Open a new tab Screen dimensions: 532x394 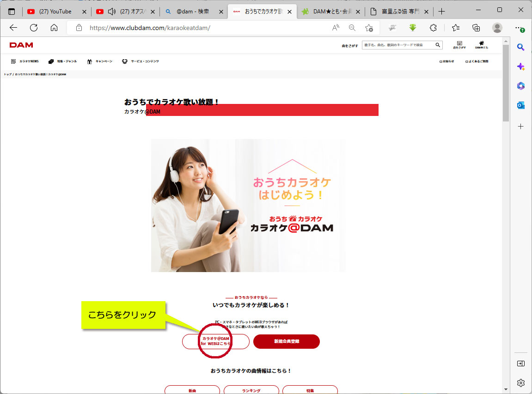[x=441, y=12]
